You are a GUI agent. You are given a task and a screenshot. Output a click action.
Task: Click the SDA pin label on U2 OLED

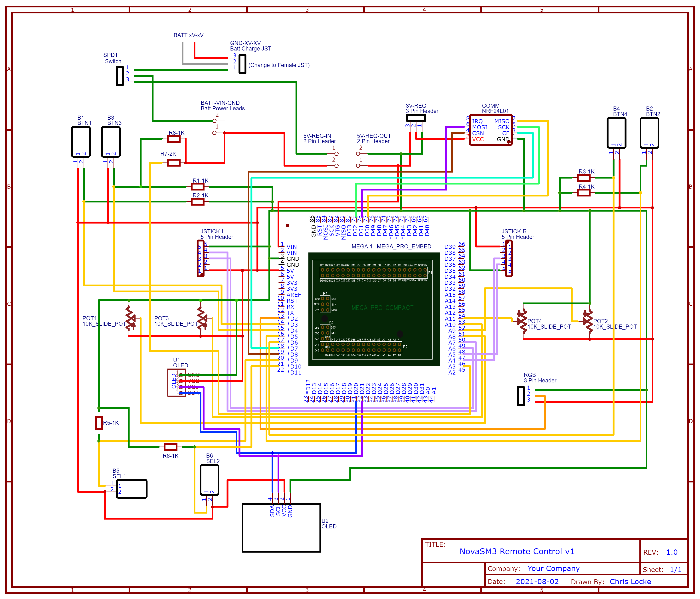tap(272, 511)
